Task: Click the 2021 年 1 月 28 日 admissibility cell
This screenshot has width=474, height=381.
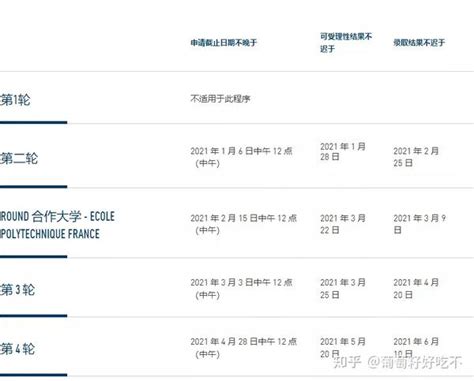Action: 343,151
